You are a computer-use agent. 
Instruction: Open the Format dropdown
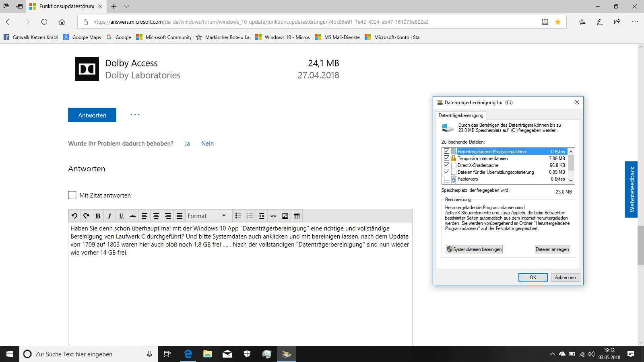tap(208, 216)
